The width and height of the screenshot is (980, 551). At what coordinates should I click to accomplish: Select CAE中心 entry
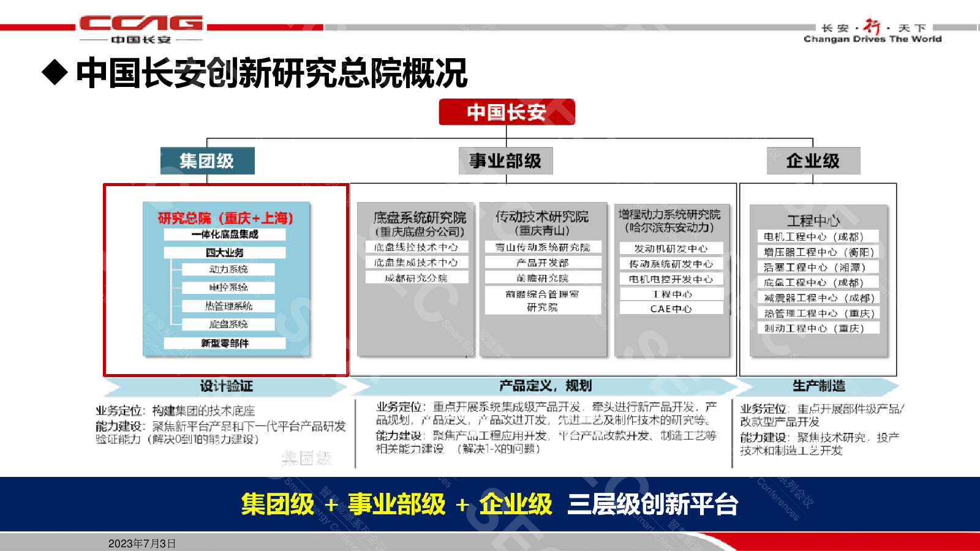pyautogui.click(x=671, y=309)
